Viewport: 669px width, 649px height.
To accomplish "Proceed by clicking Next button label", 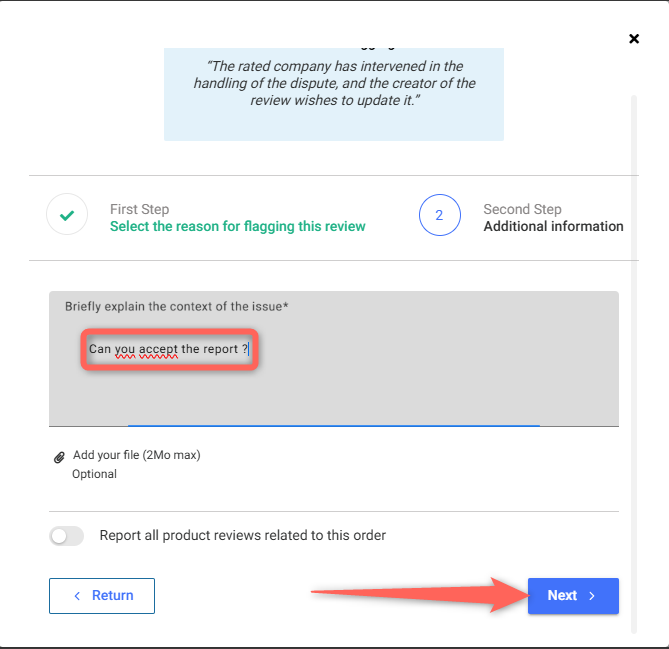I will [562, 595].
